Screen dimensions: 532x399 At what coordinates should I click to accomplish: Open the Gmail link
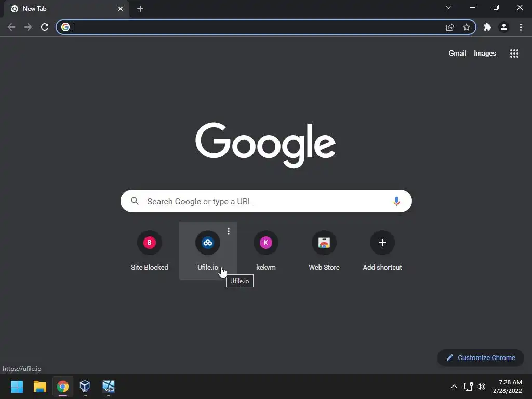pyautogui.click(x=457, y=54)
